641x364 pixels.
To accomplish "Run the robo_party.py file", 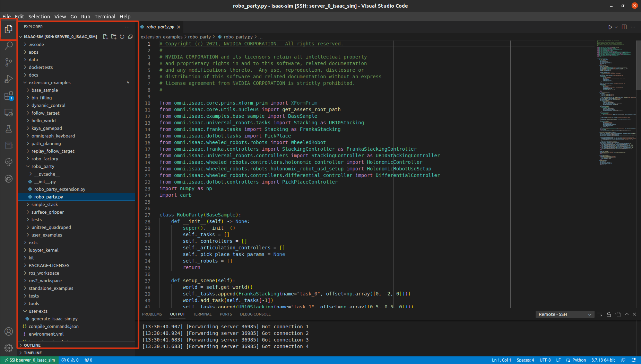I will pos(610,27).
